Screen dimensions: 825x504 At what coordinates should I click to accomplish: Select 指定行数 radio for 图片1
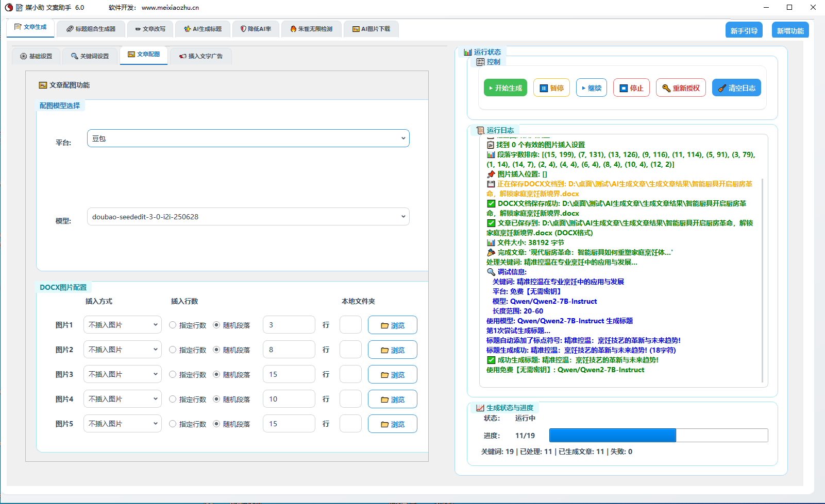coord(173,325)
